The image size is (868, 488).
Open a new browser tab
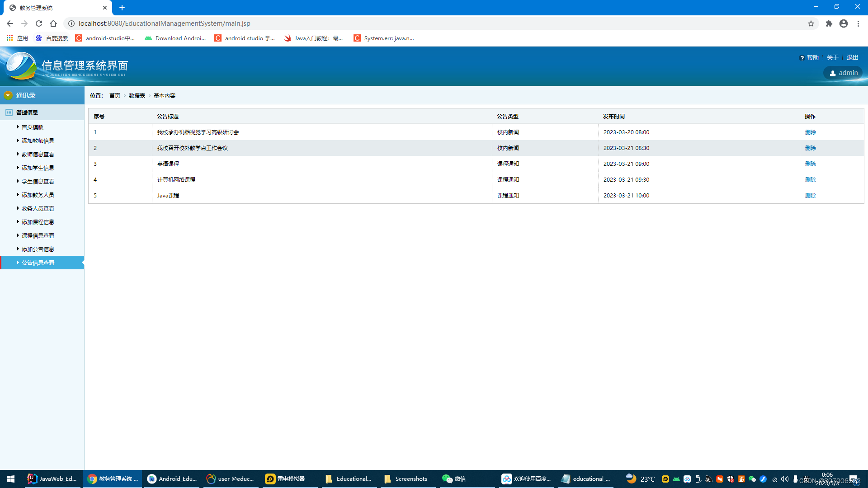tap(122, 8)
